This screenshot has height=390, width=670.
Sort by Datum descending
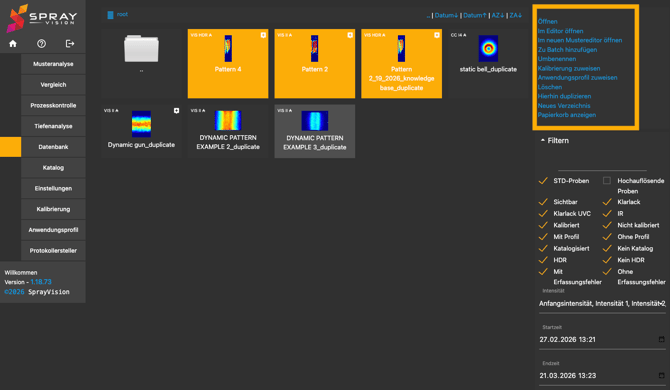[x=446, y=15]
